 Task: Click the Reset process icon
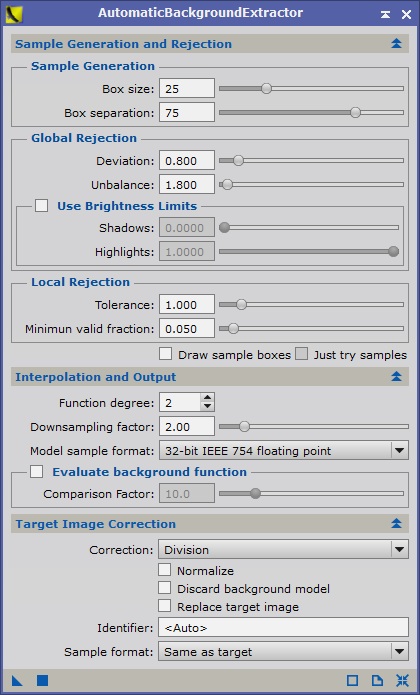(x=402, y=680)
